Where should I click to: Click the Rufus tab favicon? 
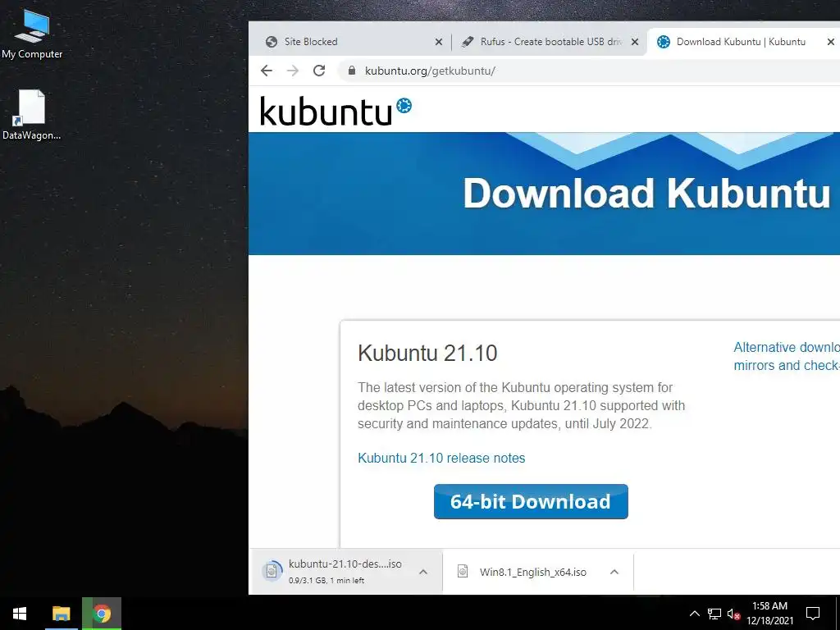tap(468, 42)
